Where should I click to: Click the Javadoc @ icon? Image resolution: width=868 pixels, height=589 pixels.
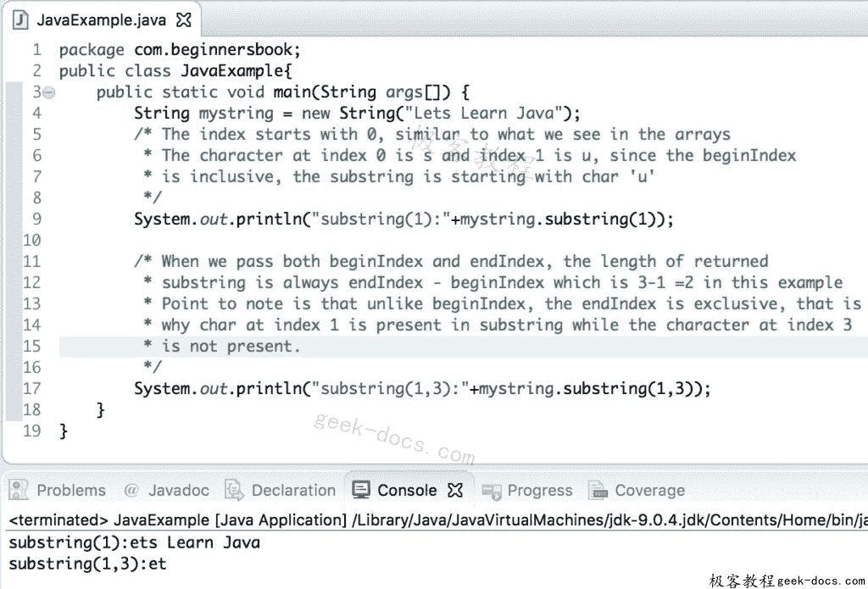[131, 490]
